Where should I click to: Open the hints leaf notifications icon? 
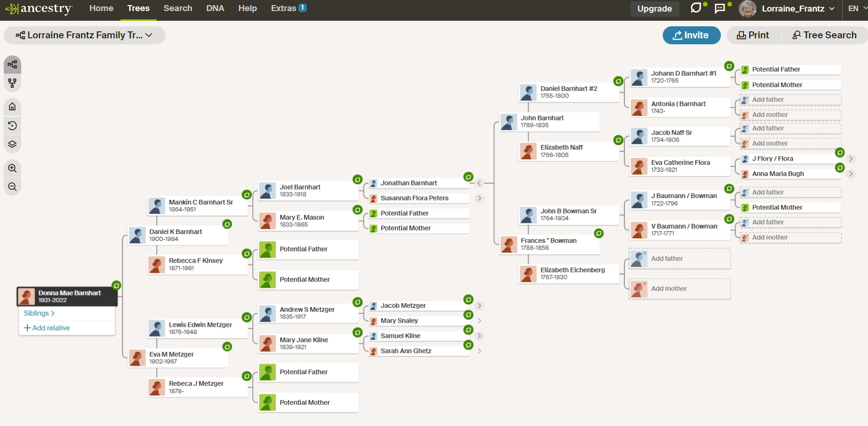(696, 8)
